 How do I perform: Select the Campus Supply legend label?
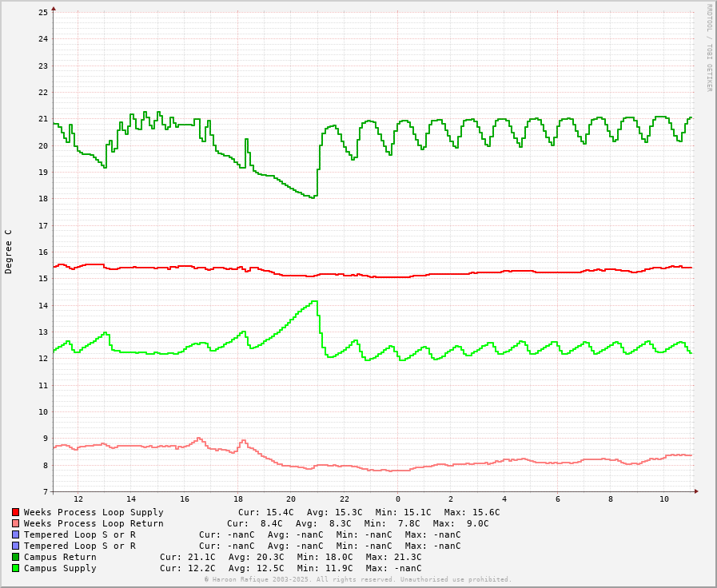coord(60,568)
